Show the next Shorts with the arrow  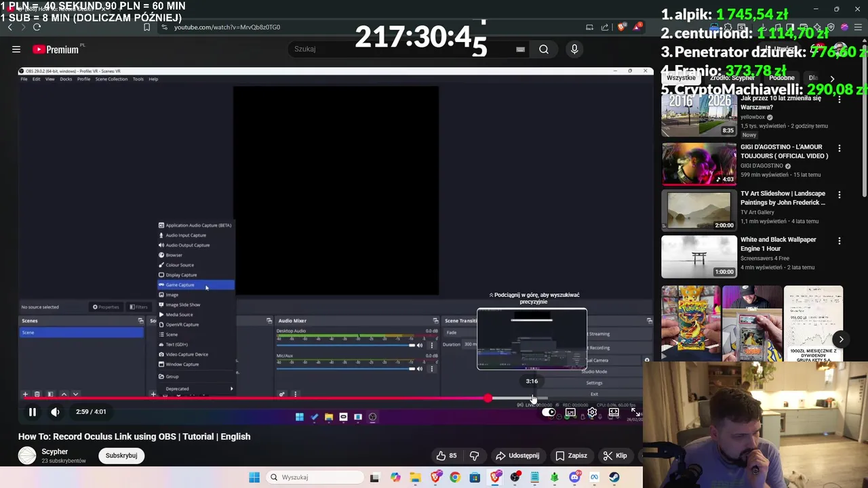(841, 340)
